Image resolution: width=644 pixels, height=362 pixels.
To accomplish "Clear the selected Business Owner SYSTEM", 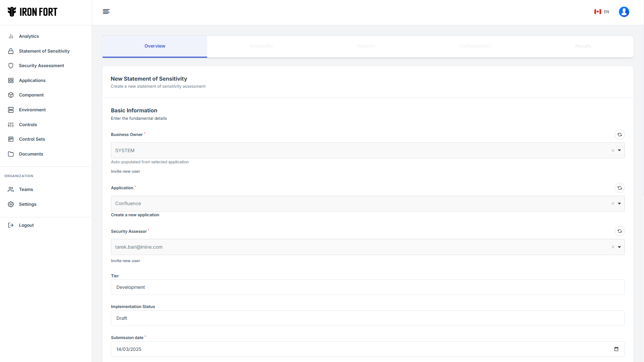I will [613, 150].
